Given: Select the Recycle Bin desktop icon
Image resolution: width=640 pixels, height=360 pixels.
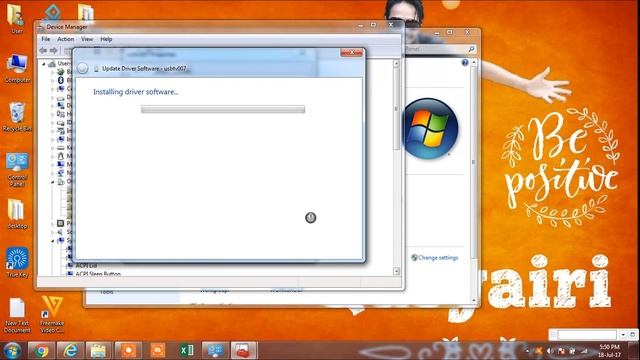Looking at the screenshot, I should [17, 117].
